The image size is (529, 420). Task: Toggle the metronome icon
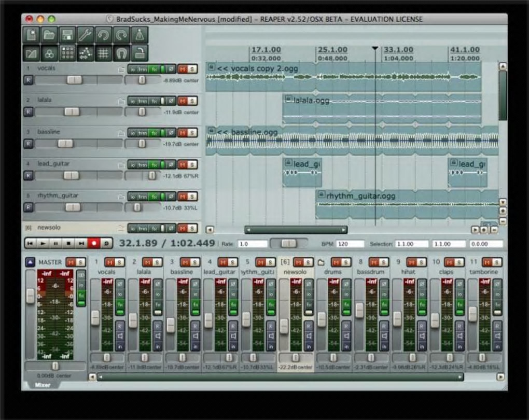[x=139, y=35]
